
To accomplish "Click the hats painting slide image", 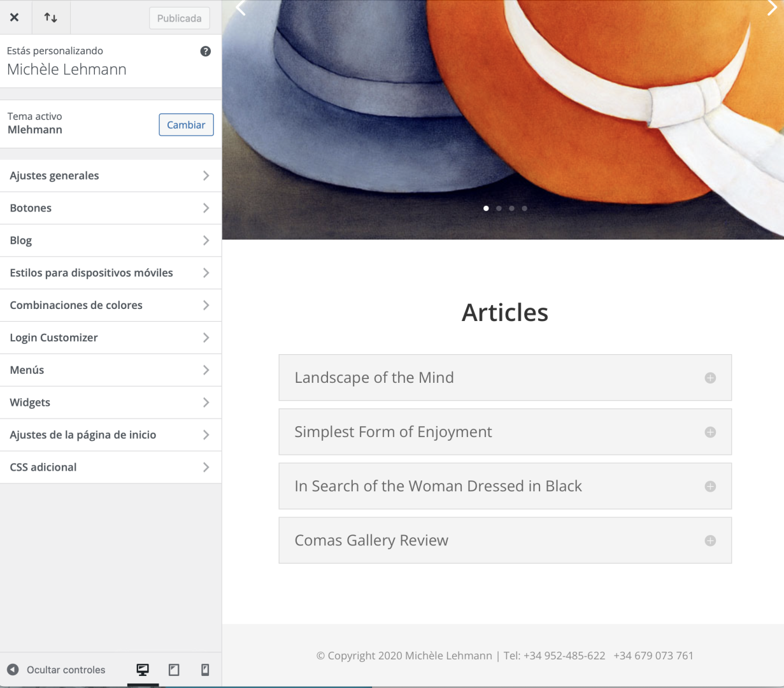I will click(503, 120).
